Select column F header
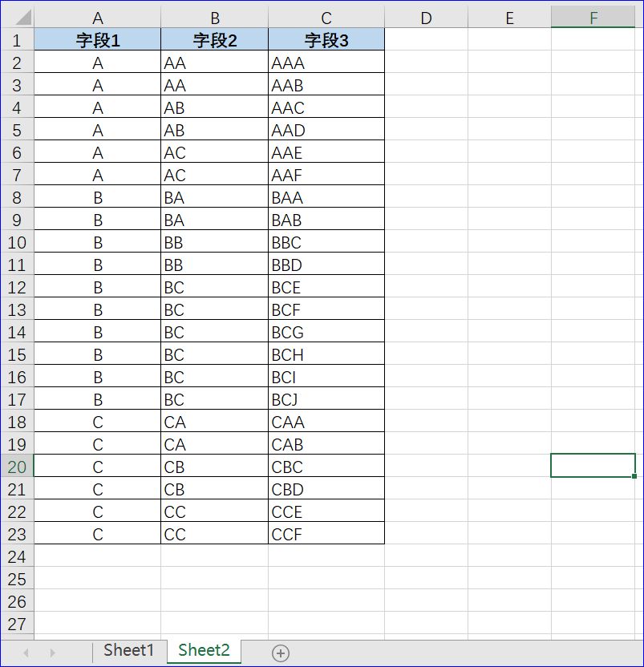The height and width of the screenshot is (667, 644). pyautogui.click(x=593, y=18)
